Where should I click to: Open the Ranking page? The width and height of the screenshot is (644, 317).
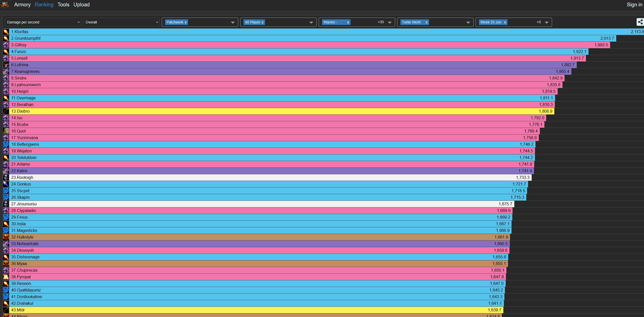[44, 5]
